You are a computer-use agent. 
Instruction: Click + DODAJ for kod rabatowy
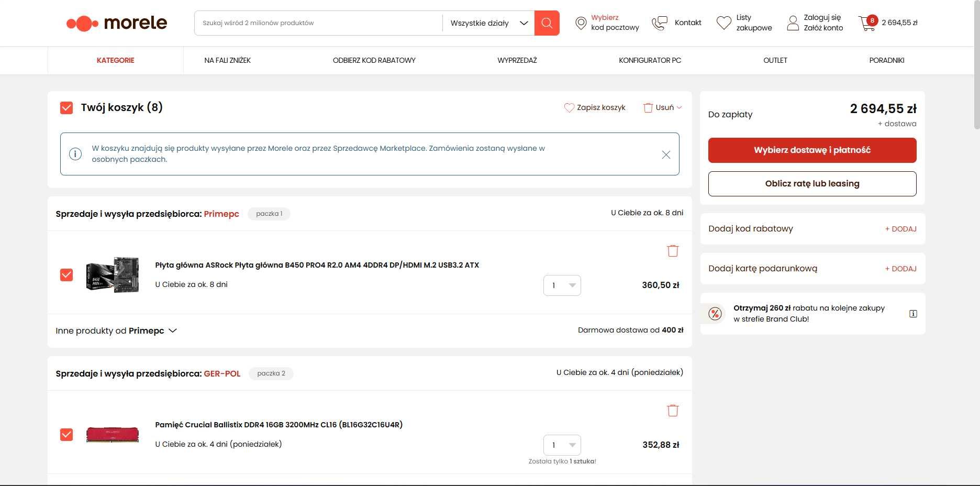900,229
